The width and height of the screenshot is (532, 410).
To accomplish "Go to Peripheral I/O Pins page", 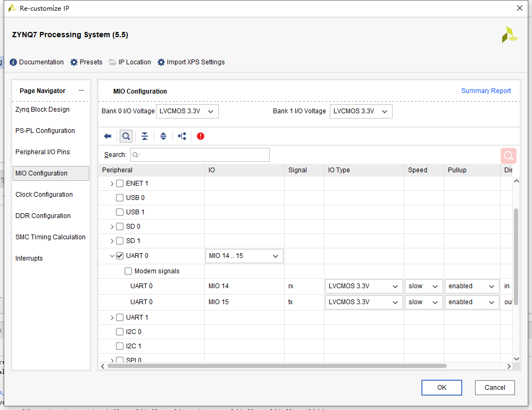I will 43,152.
